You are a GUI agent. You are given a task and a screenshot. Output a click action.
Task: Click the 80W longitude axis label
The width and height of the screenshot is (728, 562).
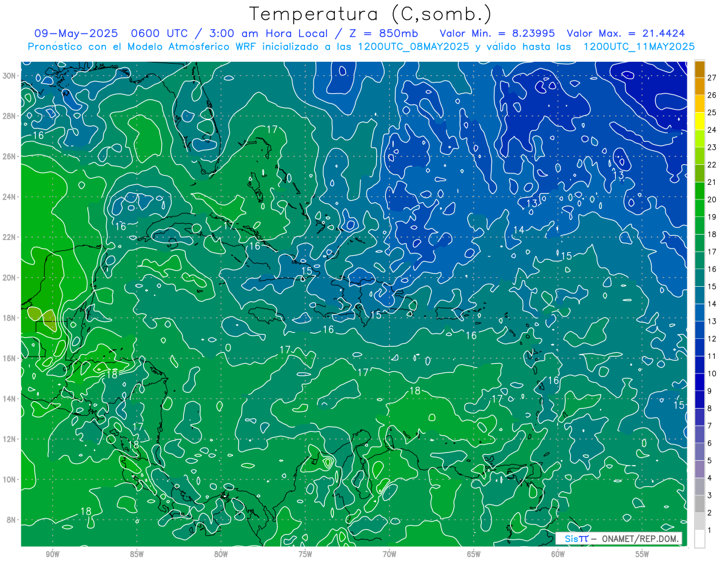click(x=221, y=554)
